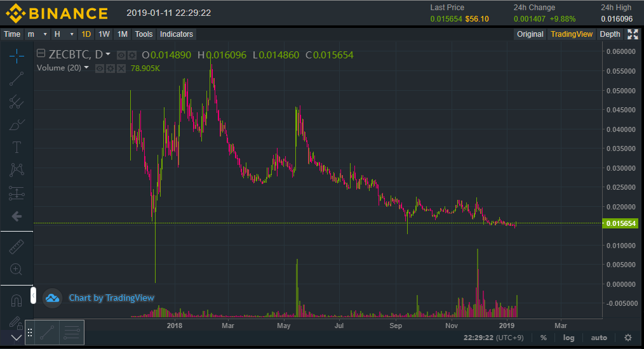Open the hours 'H' interval dropdown
644x349 pixels.
pyautogui.click(x=64, y=34)
